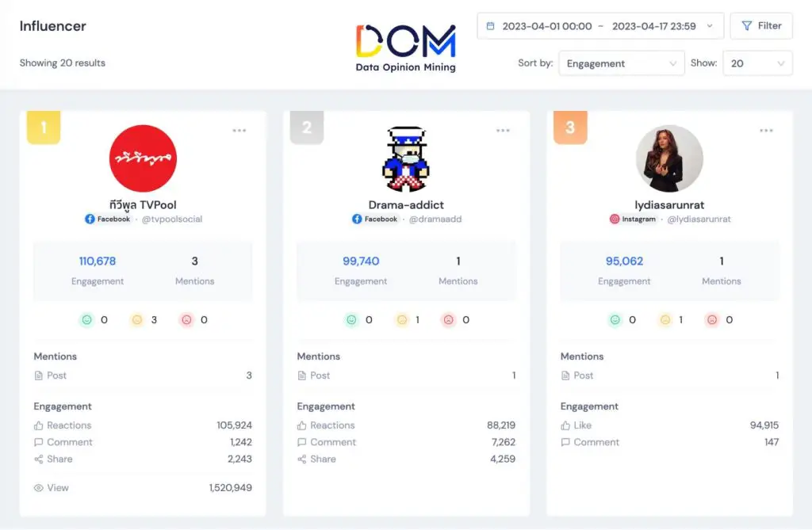Open the @tvpoolsocial profile handle
Screen dimensions: 812x530
[x=172, y=219]
